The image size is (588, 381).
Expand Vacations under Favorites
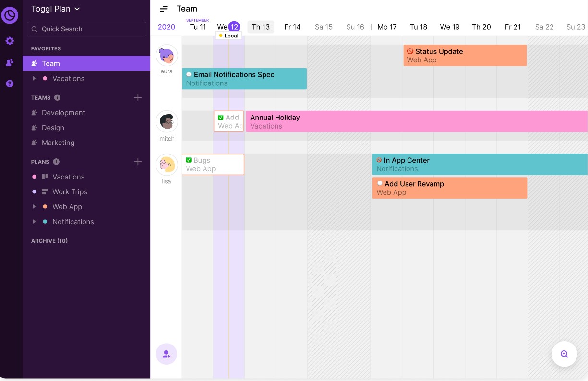[x=34, y=78]
